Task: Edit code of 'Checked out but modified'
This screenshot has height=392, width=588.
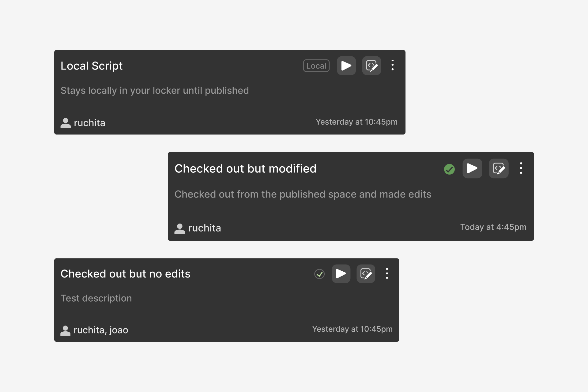Action: (498, 168)
